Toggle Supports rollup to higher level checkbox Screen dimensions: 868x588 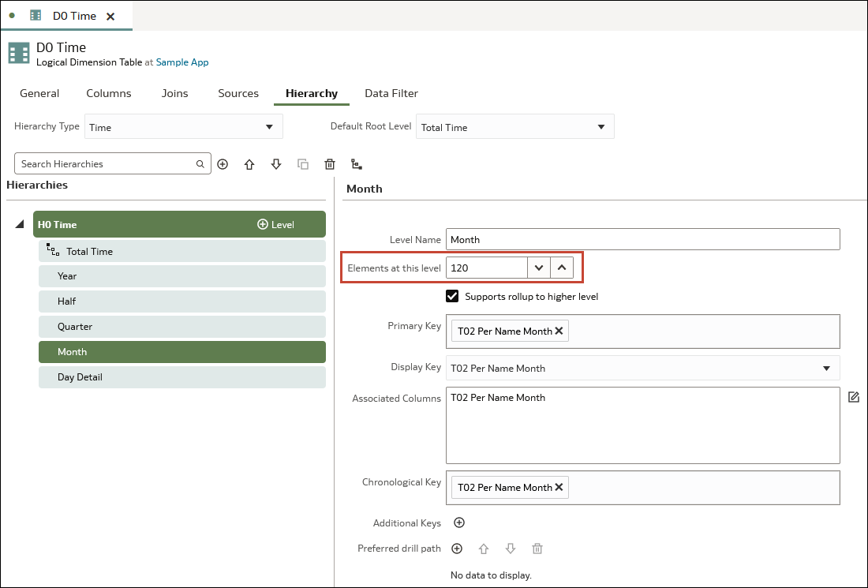(452, 296)
